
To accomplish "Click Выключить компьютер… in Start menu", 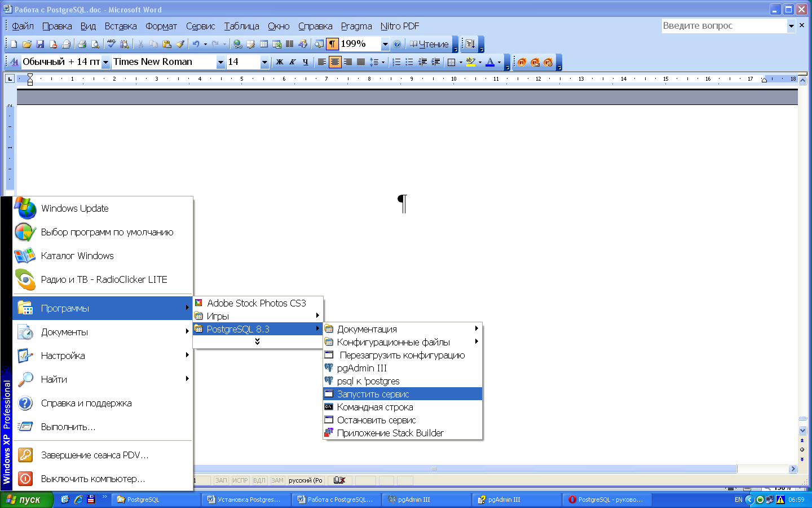I will [x=103, y=479].
